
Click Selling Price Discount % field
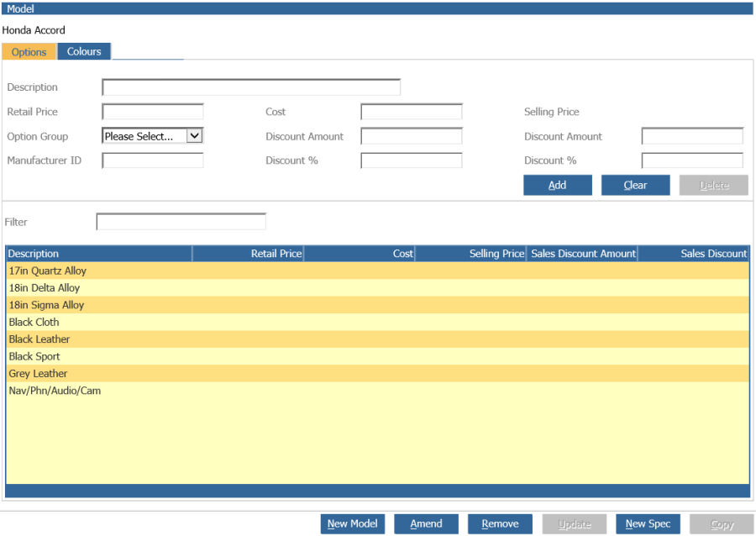(692, 160)
